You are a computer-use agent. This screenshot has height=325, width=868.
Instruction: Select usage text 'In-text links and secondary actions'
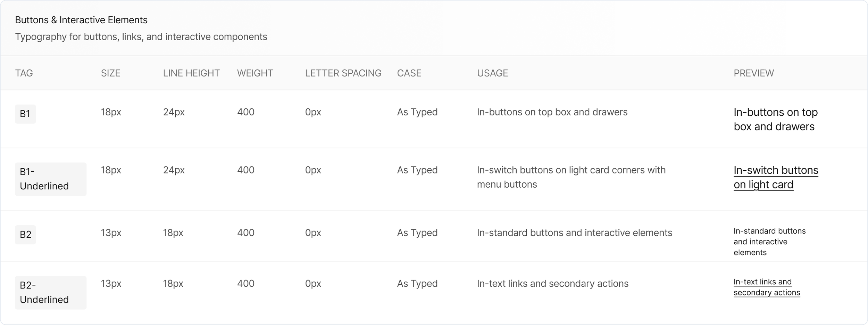point(552,284)
